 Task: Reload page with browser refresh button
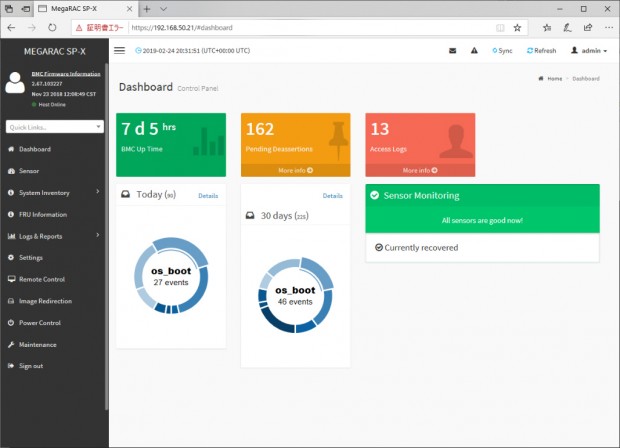[52, 28]
